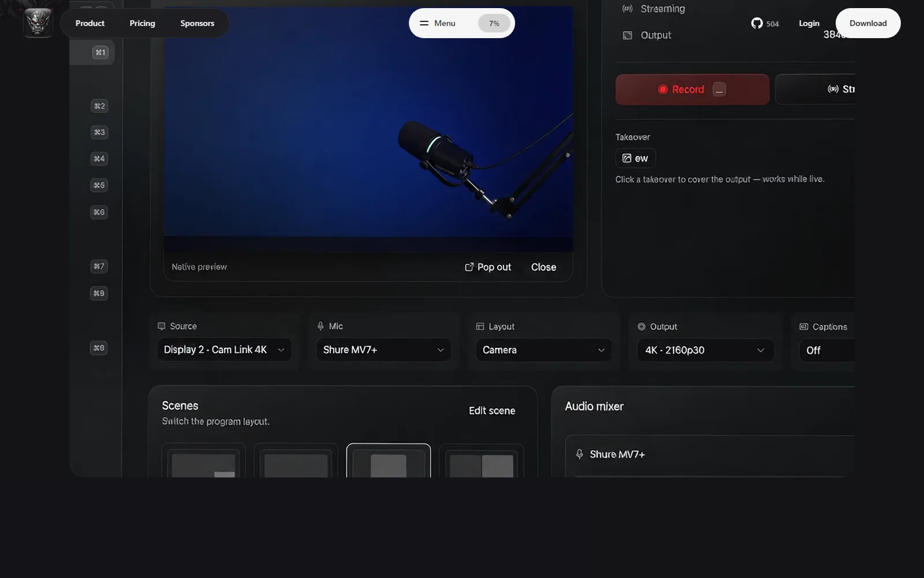Click the partially visible Stream button
This screenshot has height=578, width=924.
click(x=815, y=89)
